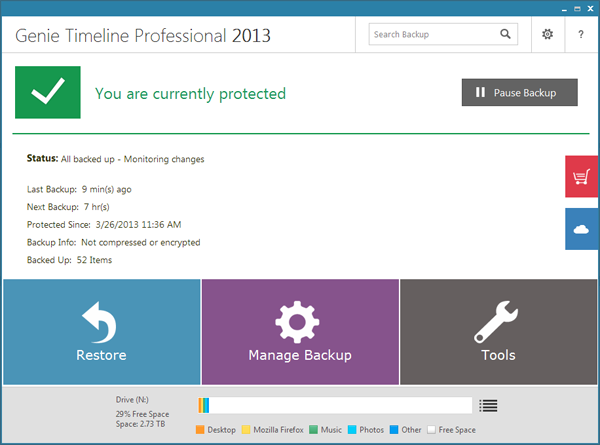
Task: Open the Manage Backup tile
Action: pyautogui.click(x=300, y=332)
